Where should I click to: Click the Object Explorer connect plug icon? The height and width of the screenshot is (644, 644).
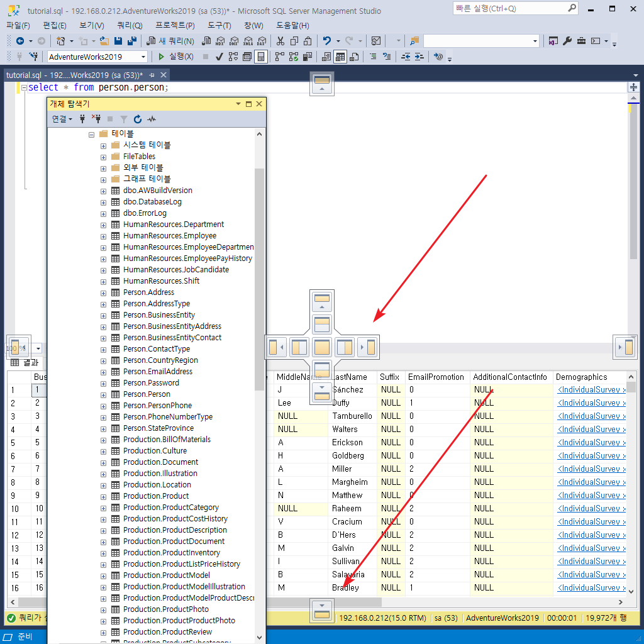pyautogui.click(x=82, y=119)
